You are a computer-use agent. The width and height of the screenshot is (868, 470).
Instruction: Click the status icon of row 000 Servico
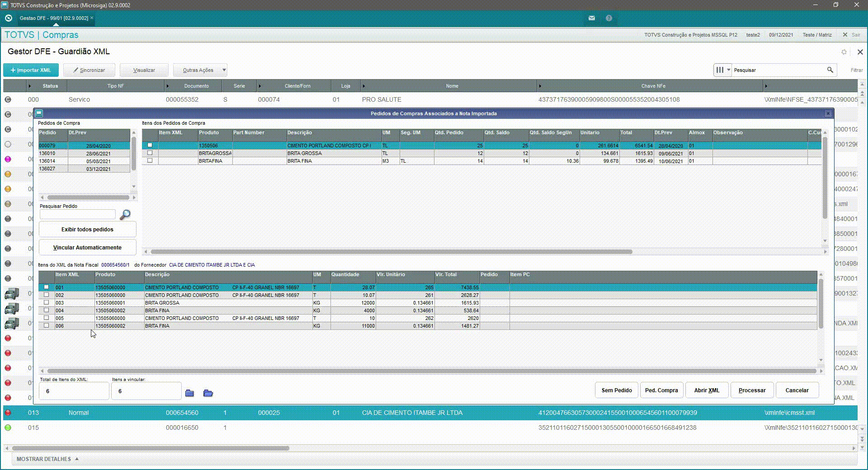click(8, 99)
